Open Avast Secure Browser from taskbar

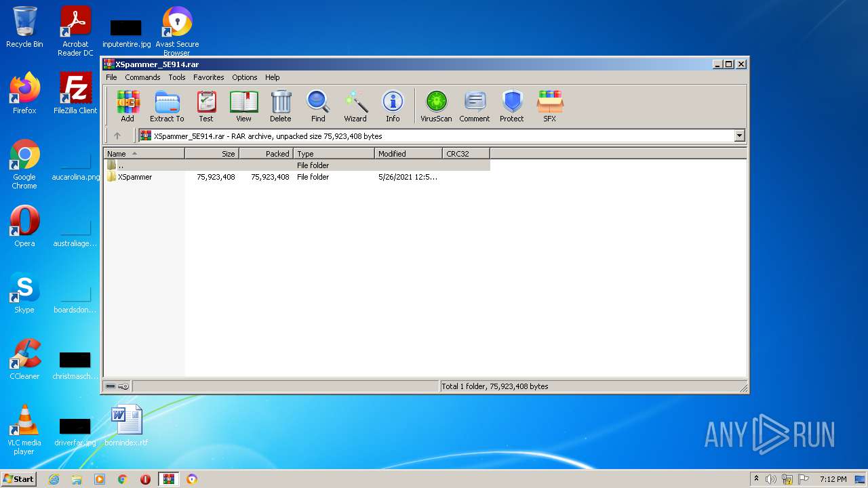tap(192, 479)
